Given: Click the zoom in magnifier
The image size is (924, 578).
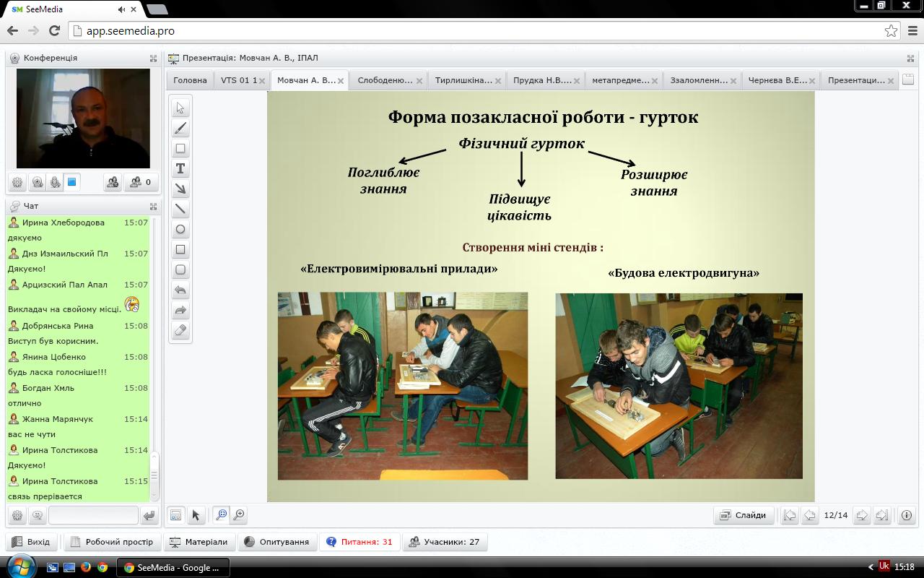Looking at the screenshot, I should (238, 515).
